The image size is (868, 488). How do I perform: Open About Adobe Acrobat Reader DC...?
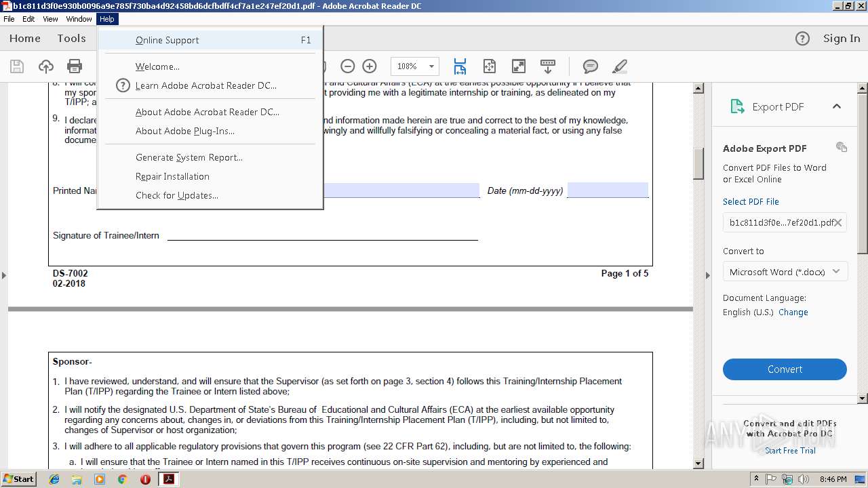pyautogui.click(x=210, y=112)
